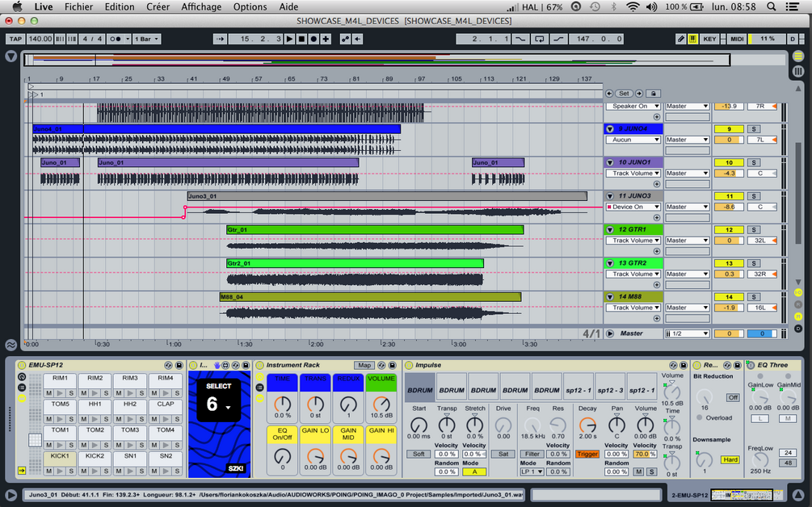Open the SELECT 6 chooser dropdown
The image size is (812, 507).
[218, 404]
